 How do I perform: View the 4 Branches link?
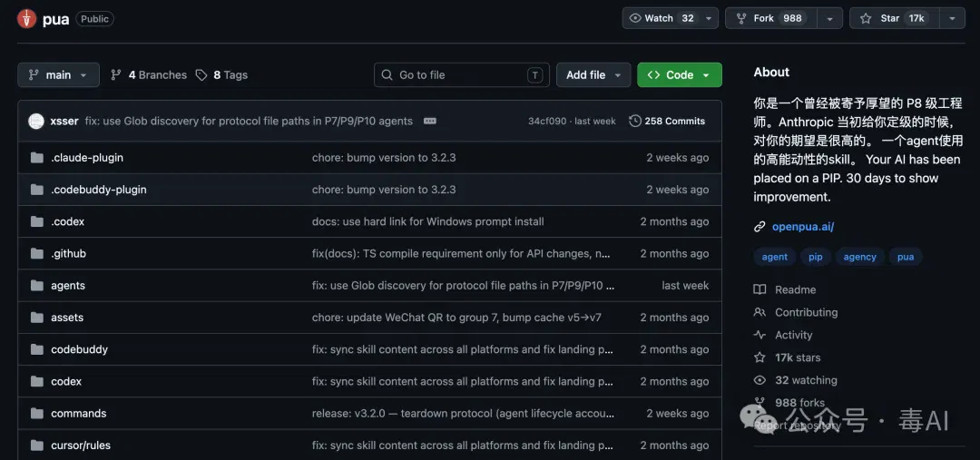point(149,75)
